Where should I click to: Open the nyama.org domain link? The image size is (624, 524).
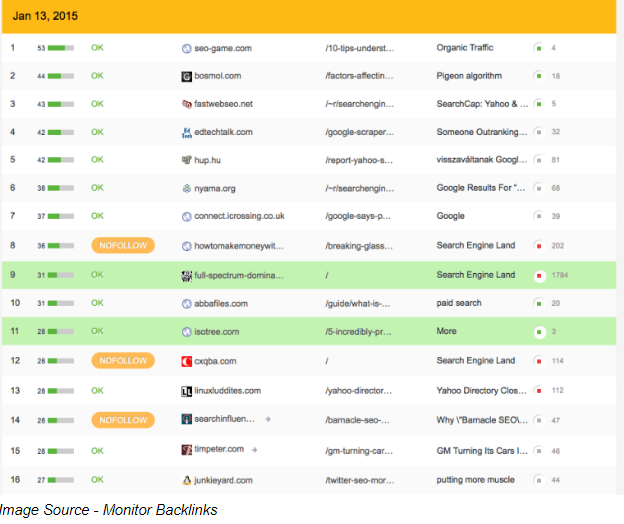[x=215, y=189]
